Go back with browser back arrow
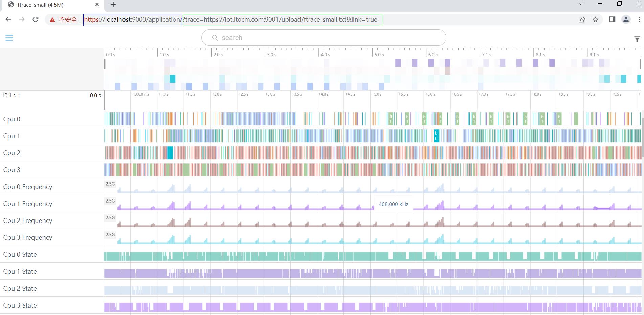The image size is (644, 315). pos(8,19)
